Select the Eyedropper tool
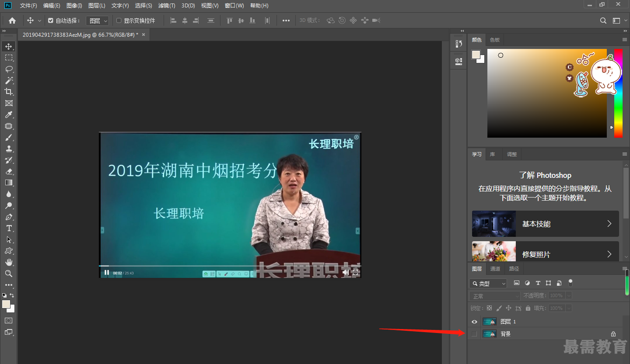630x364 pixels. tap(9, 114)
